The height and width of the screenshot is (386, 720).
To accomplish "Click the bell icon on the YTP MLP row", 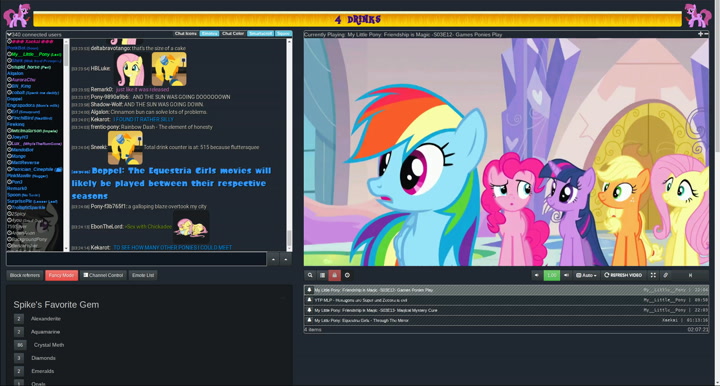I will 309,300.
